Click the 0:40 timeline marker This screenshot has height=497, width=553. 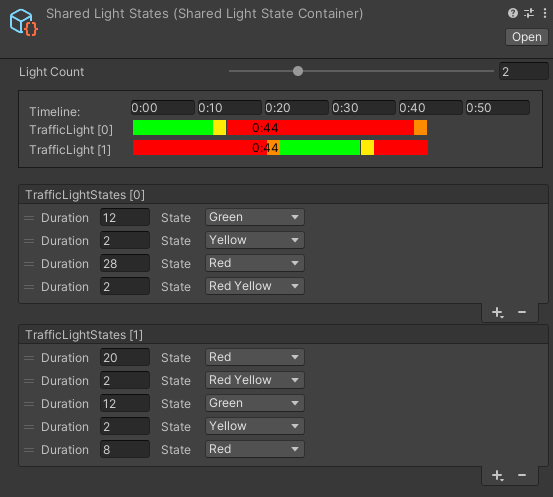(431, 108)
